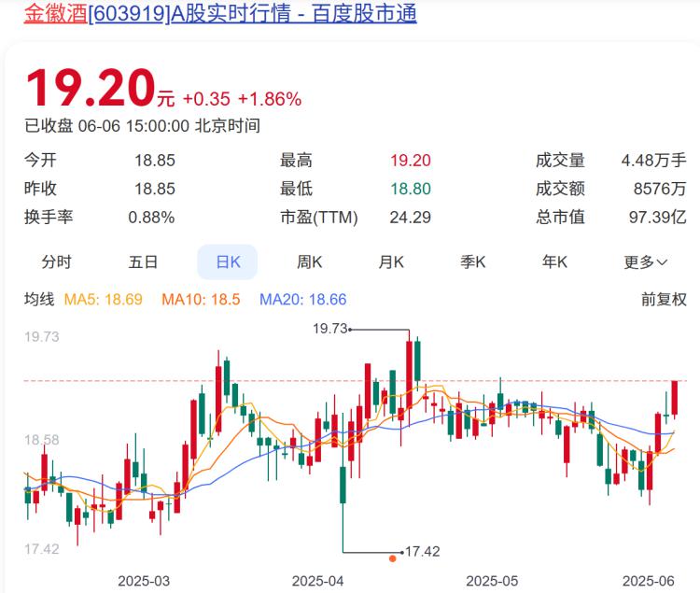Switch to the 季K chart tab
The image size is (700, 593).
(x=473, y=261)
